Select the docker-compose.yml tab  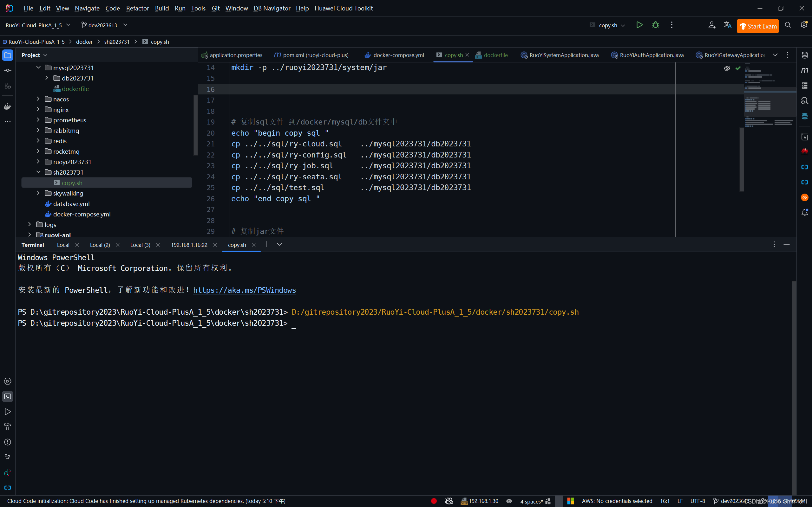(399, 54)
